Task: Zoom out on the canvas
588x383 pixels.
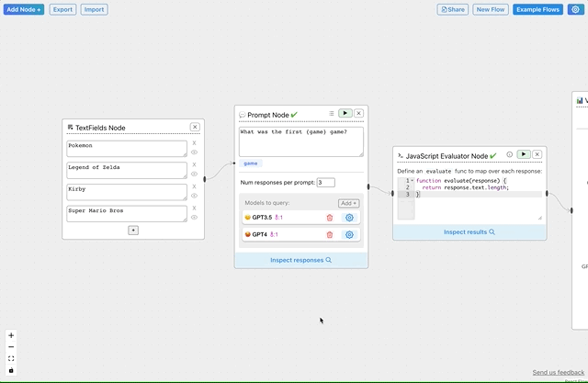Action: [11, 347]
